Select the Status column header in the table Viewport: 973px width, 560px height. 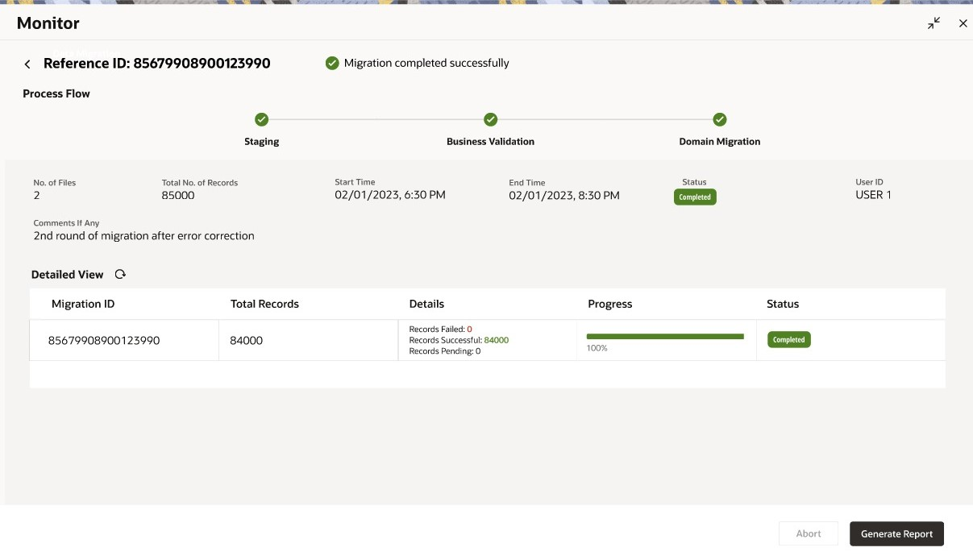click(783, 304)
